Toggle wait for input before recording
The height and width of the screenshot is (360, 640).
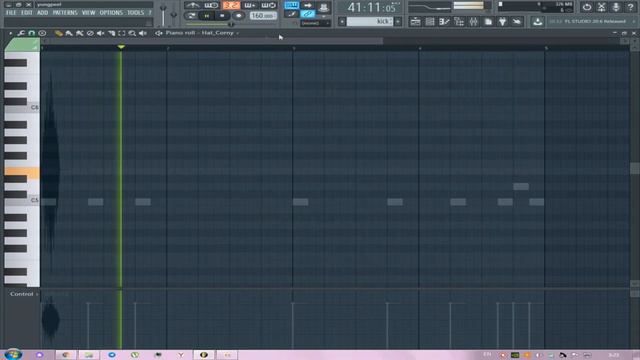click(x=211, y=5)
